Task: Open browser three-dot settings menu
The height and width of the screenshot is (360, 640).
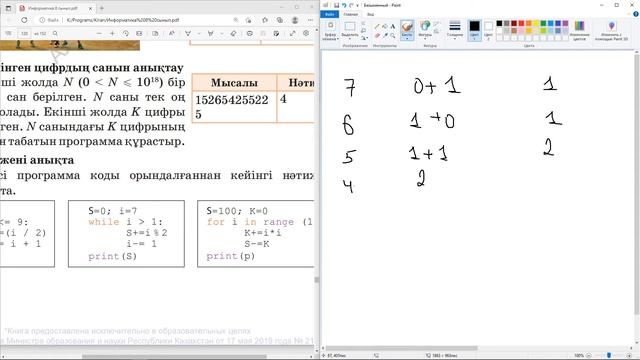Action: [310, 20]
